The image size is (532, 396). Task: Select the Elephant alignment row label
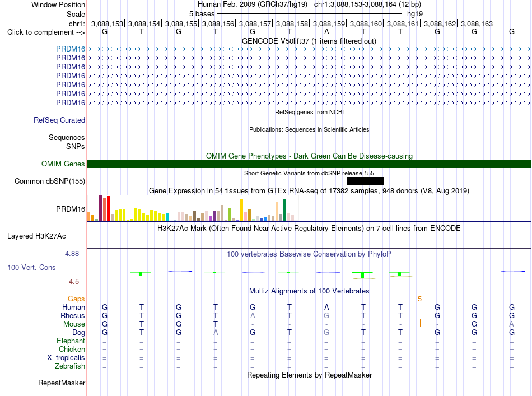(71, 341)
